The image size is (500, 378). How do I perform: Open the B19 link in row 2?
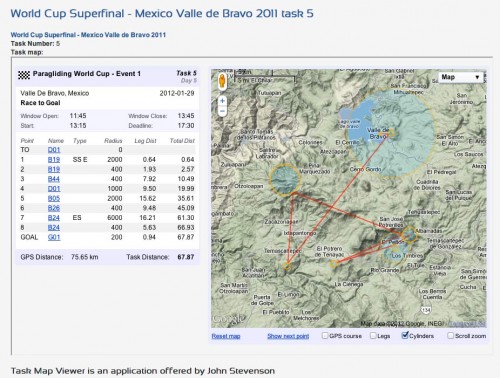tap(54, 169)
